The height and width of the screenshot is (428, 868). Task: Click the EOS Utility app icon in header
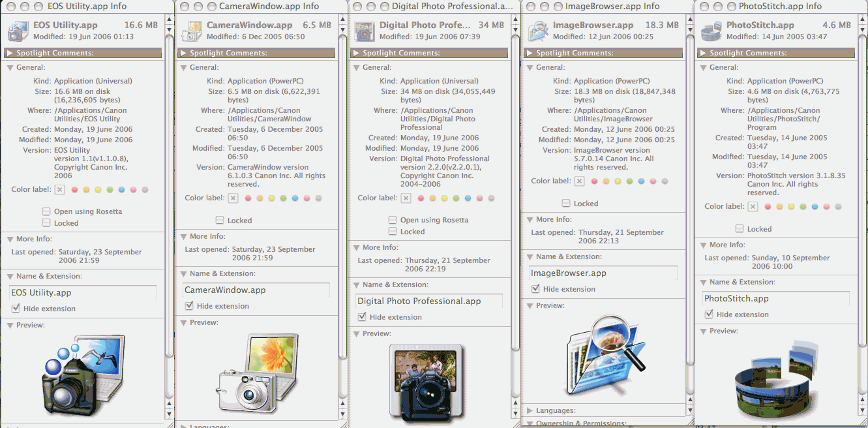pyautogui.click(x=18, y=30)
